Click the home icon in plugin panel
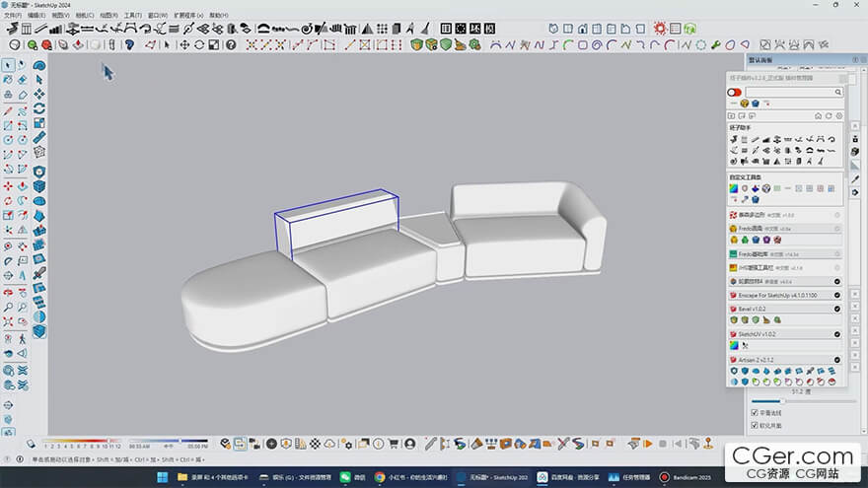The width and height of the screenshot is (868, 488). coord(818,116)
